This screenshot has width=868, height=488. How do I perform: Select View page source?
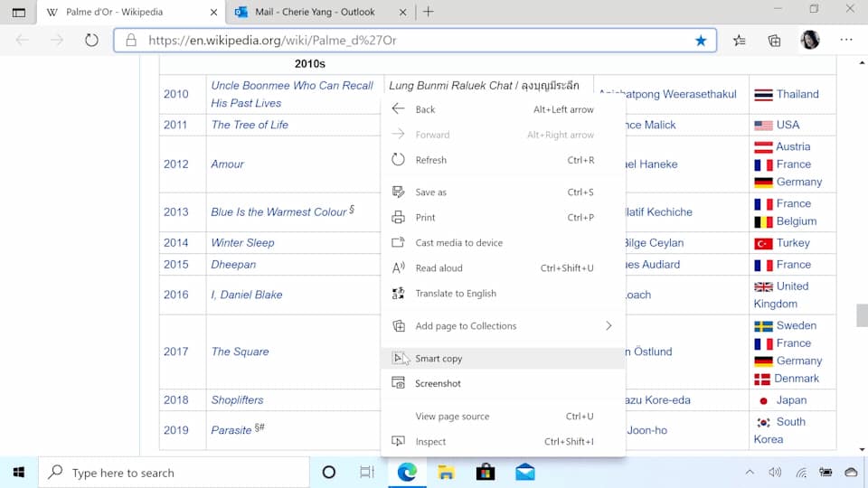[x=503, y=416]
